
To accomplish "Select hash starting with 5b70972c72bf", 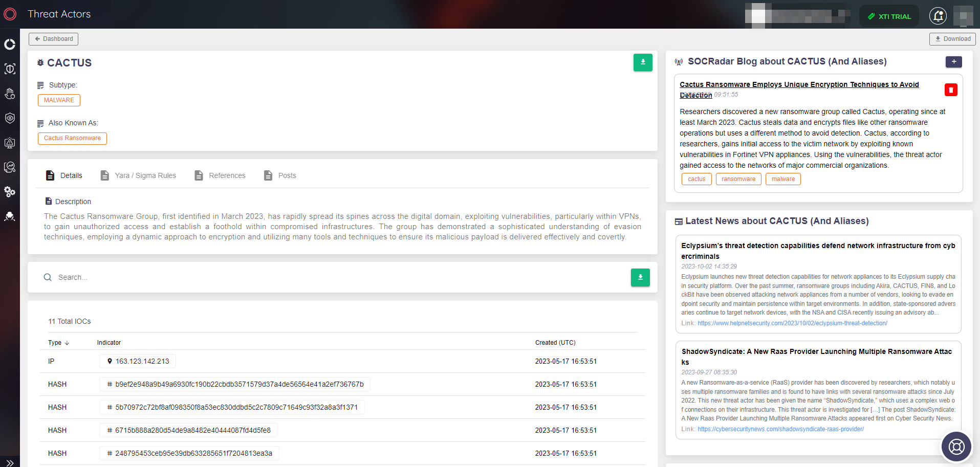I will [232, 407].
